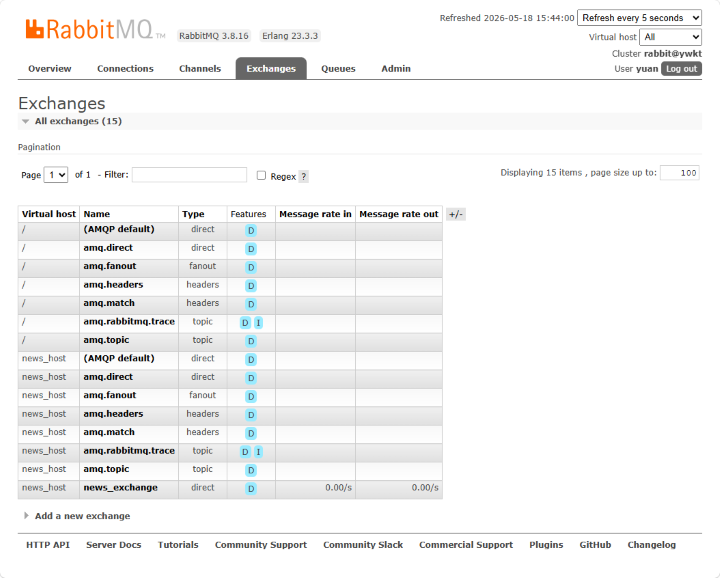
Task: Click the Log out button
Action: coord(681,68)
